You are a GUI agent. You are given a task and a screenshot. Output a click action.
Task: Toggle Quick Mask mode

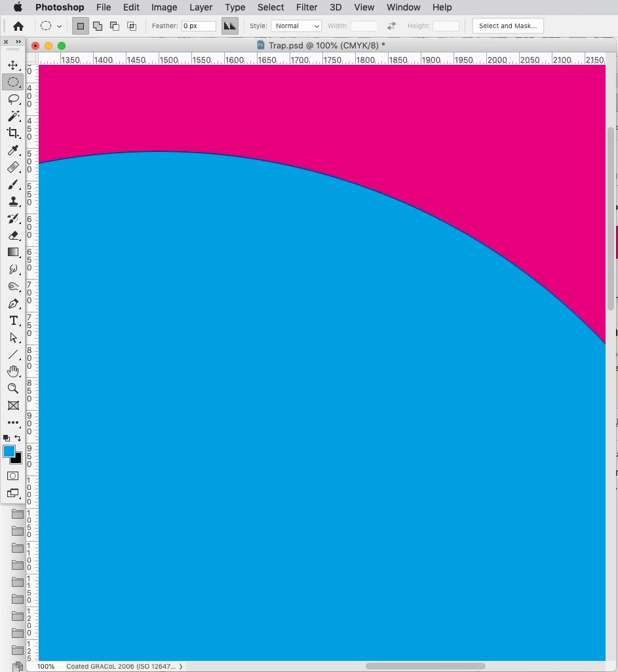point(13,476)
